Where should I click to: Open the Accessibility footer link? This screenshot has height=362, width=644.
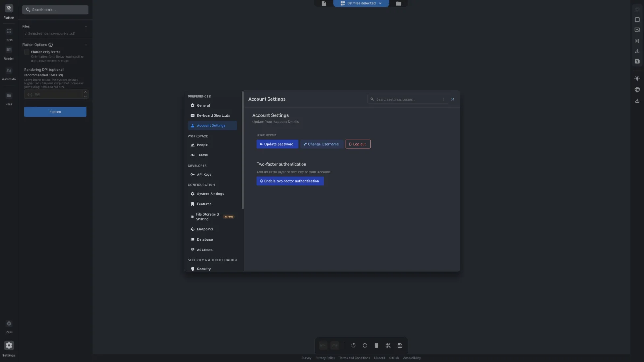click(412, 358)
